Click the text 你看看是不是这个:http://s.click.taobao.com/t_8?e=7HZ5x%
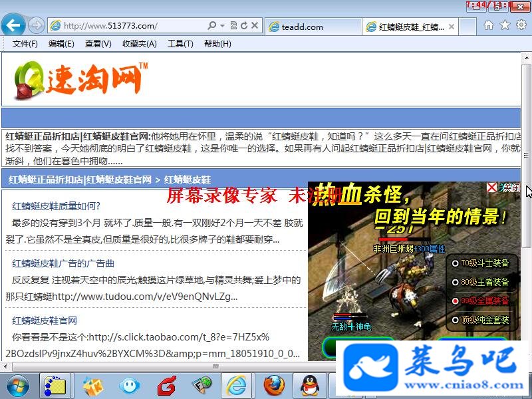Screen dimensions: 532x399 pos(141,337)
